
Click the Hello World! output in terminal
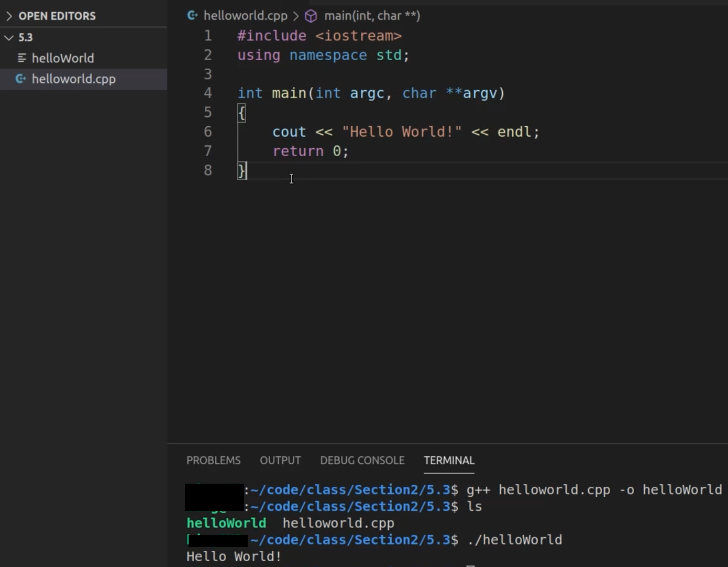234,556
